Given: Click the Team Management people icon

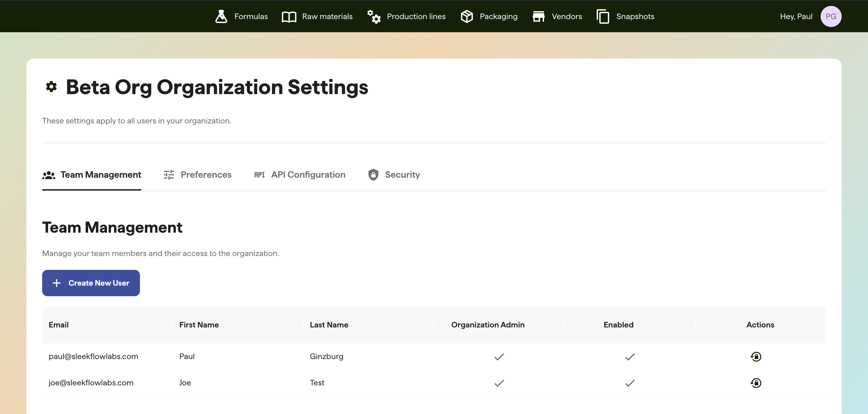Looking at the screenshot, I should (49, 174).
